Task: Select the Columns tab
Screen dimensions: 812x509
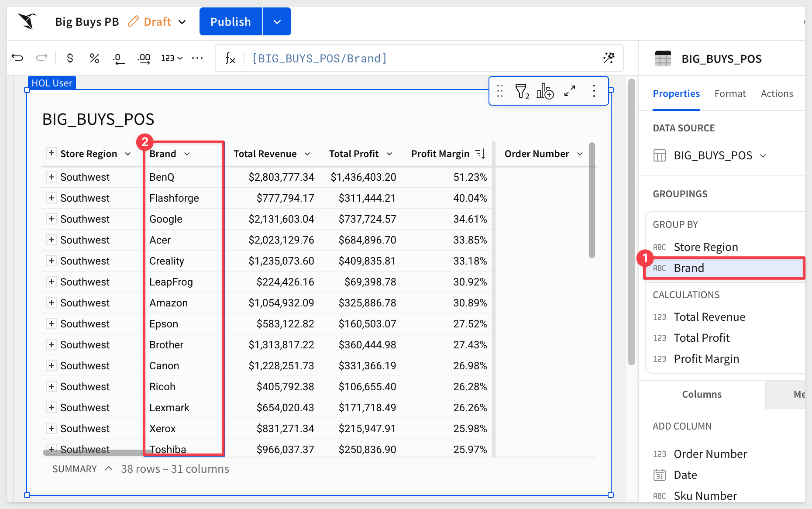Action: (x=702, y=394)
